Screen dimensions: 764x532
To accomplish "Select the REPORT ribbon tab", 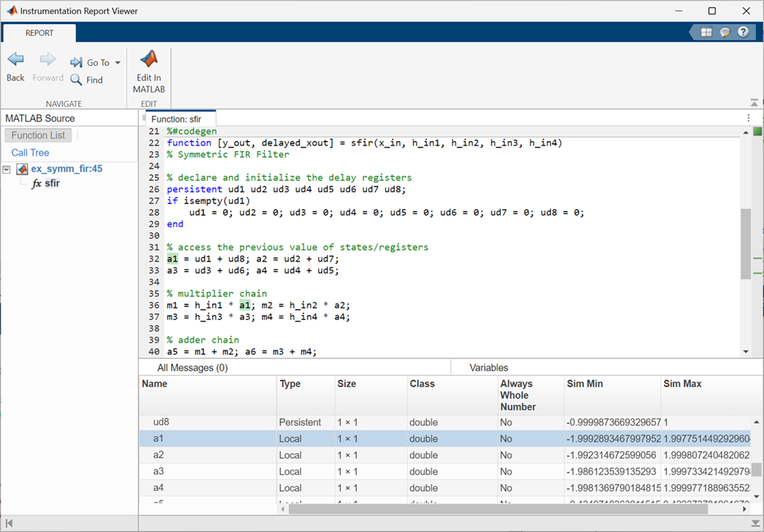I will point(40,33).
